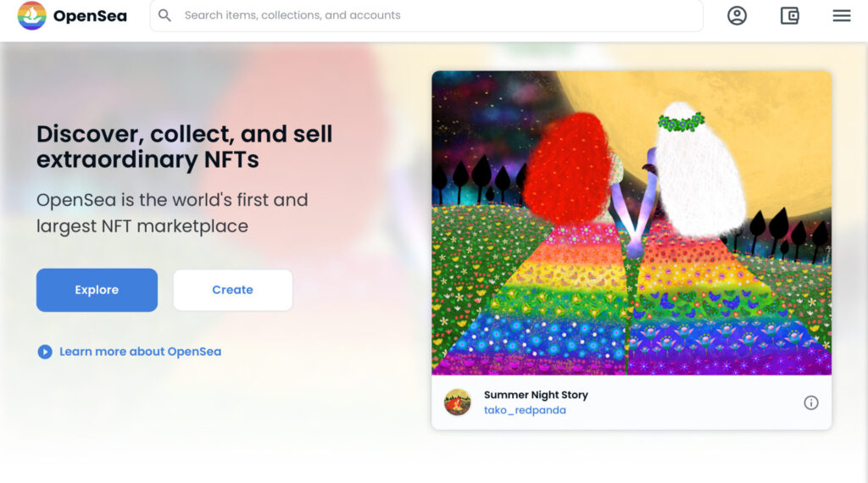868x483 pixels.
Task: Focus the search items and collections field
Action: (x=426, y=15)
